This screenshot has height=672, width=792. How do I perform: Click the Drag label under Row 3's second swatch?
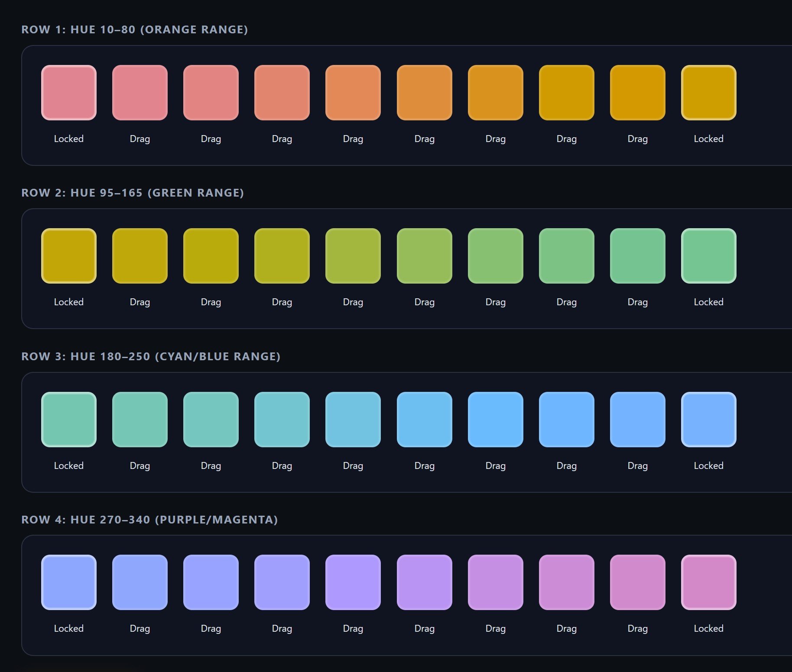tap(140, 465)
